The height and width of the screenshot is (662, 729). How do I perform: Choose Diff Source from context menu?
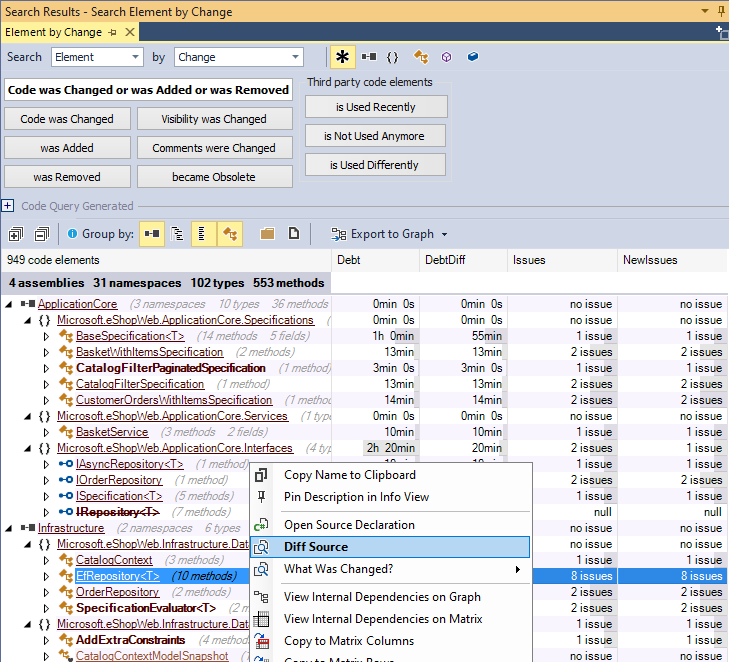(390, 547)
